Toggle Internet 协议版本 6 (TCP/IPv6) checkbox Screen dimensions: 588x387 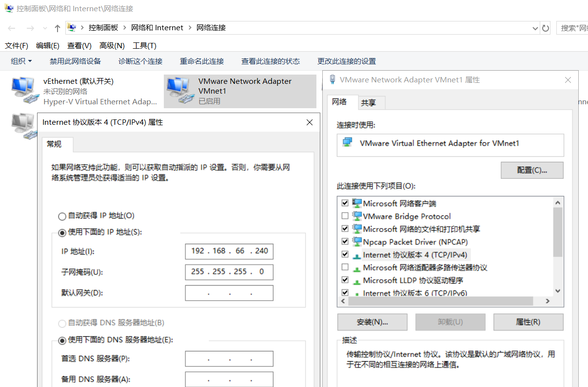345,293
